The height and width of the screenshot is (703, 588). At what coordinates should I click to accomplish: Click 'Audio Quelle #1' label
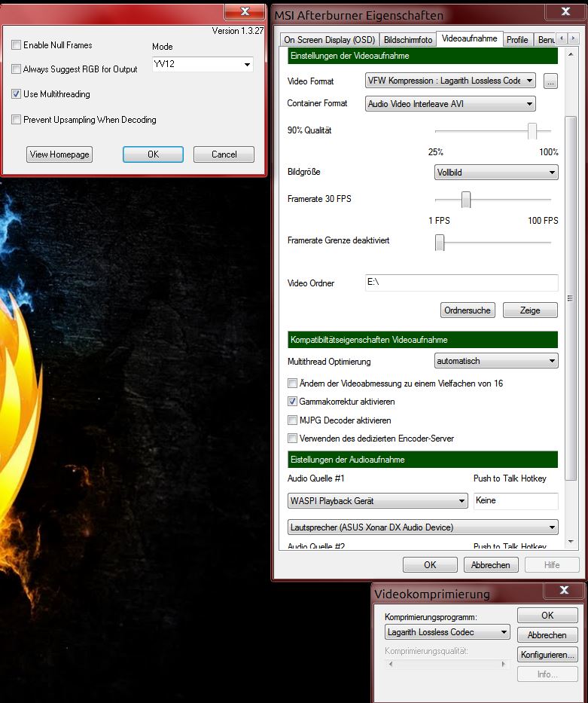click(x=315, y=478)
